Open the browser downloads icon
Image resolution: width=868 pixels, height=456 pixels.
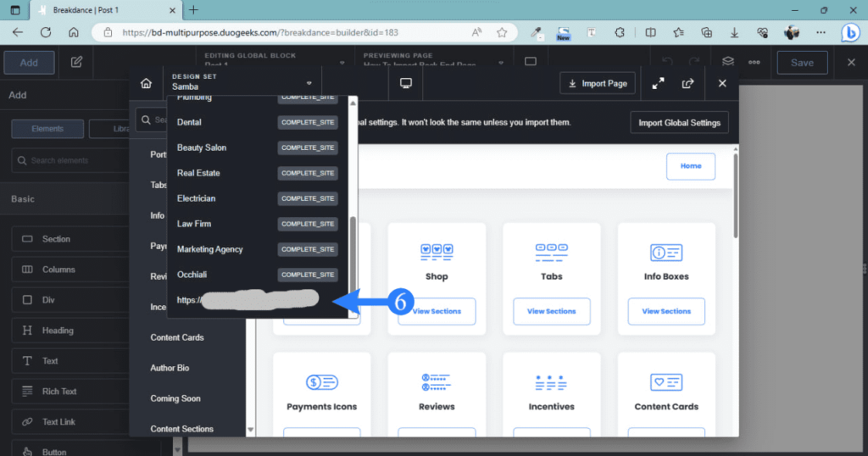click(734, 33)
